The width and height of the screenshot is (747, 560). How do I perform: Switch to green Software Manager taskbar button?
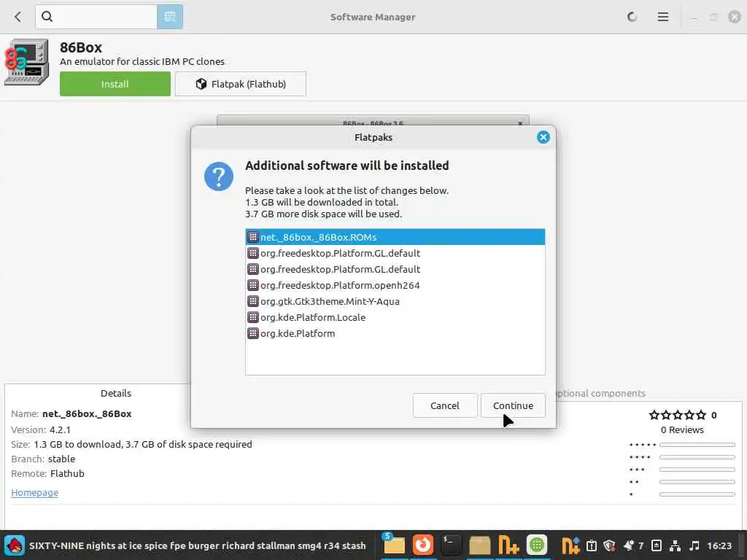(x=537, y=545)
